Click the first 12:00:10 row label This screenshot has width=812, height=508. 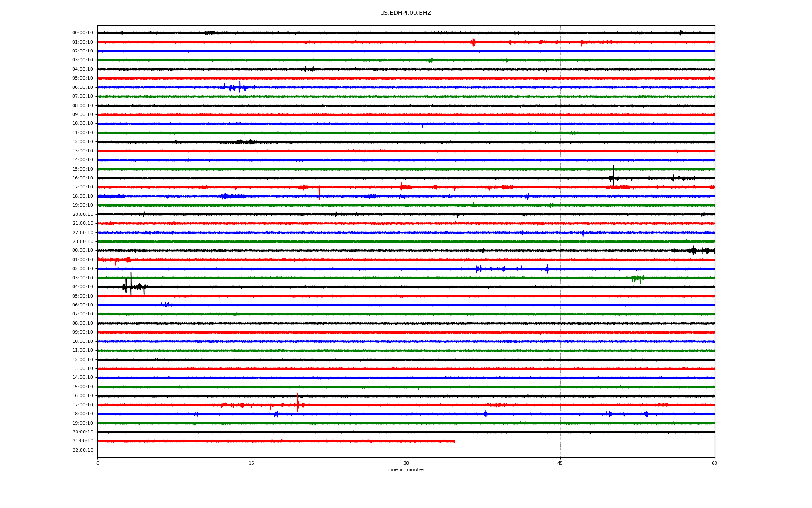82,142
